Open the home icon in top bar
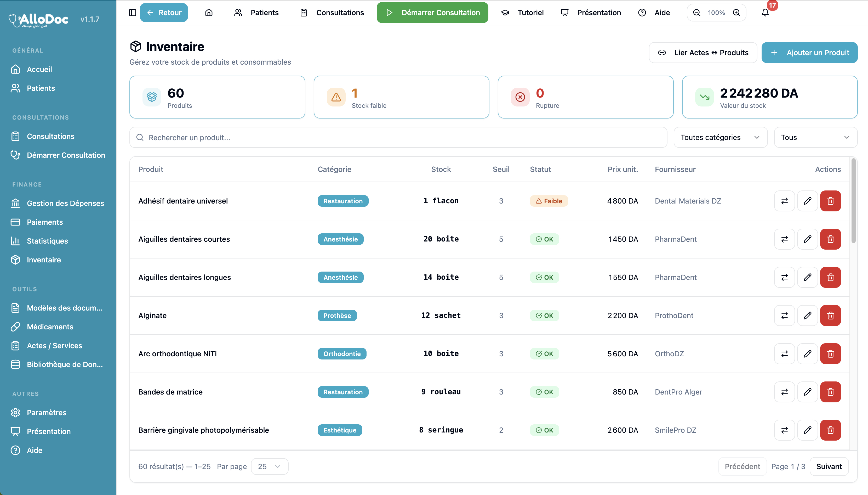This screenshot has width=868, height=495. 209,13
